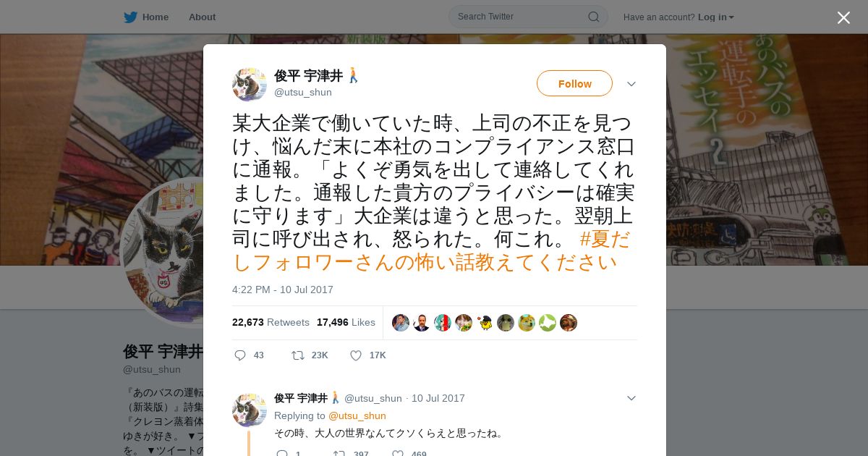Expand the reply tweet's options chevron

coord(631,398)
